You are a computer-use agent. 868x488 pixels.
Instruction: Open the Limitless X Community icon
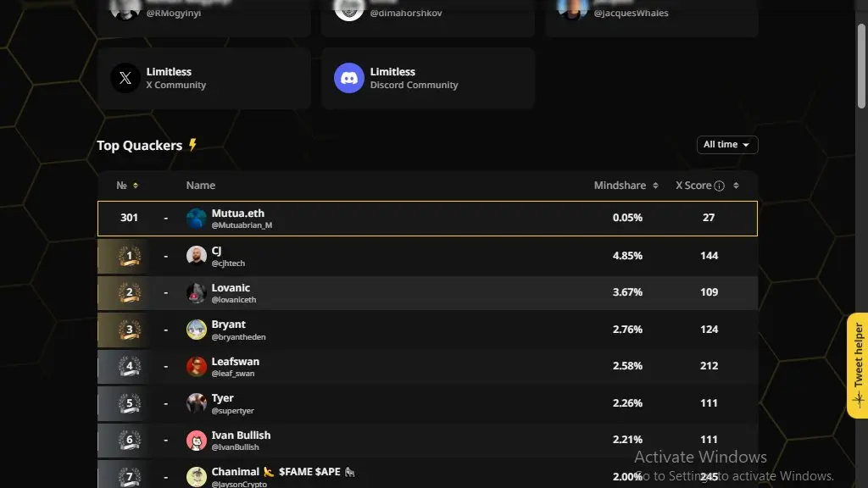click(x=125, y=78)
